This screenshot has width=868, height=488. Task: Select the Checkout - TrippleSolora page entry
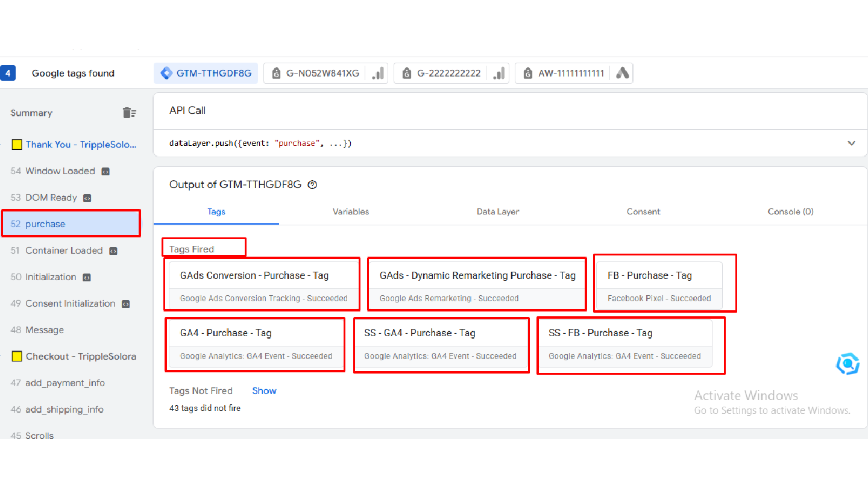point(81,357)
